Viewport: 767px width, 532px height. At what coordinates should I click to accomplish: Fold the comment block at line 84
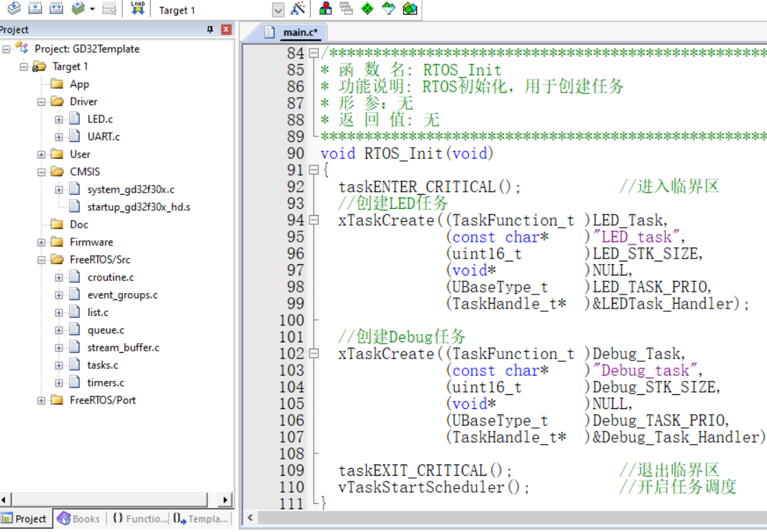[314, 53]
